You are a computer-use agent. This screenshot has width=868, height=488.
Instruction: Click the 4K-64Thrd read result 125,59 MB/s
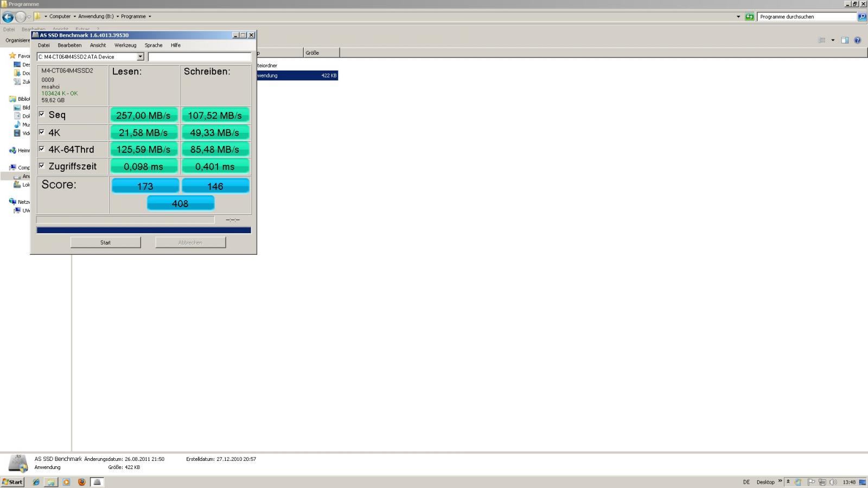(144, 149)
